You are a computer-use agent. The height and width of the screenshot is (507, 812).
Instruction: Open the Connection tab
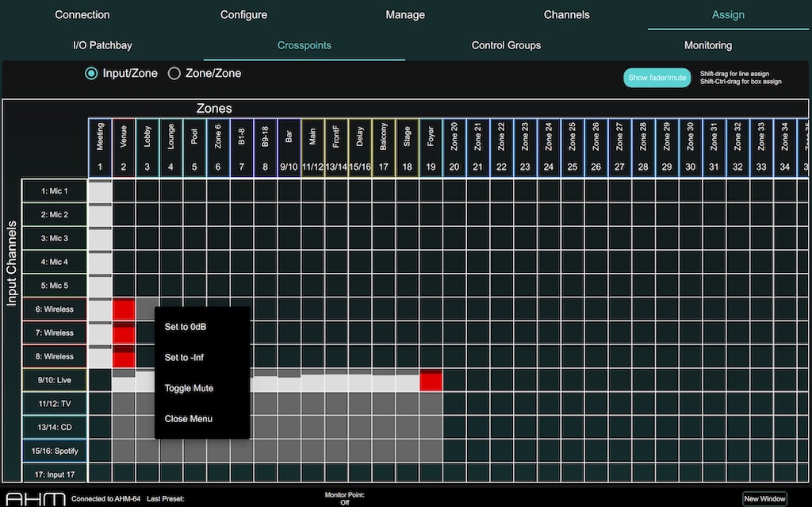(x=82, y=15)
